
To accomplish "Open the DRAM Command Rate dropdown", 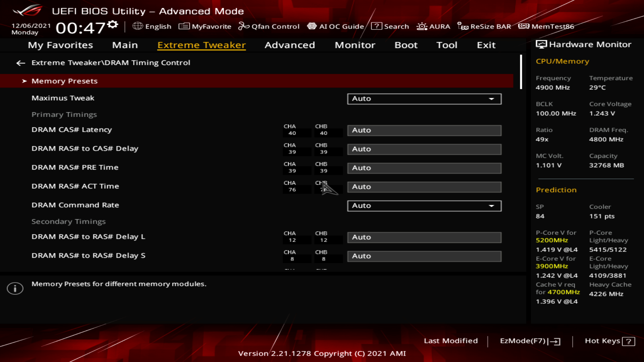I will pos(424,206).
